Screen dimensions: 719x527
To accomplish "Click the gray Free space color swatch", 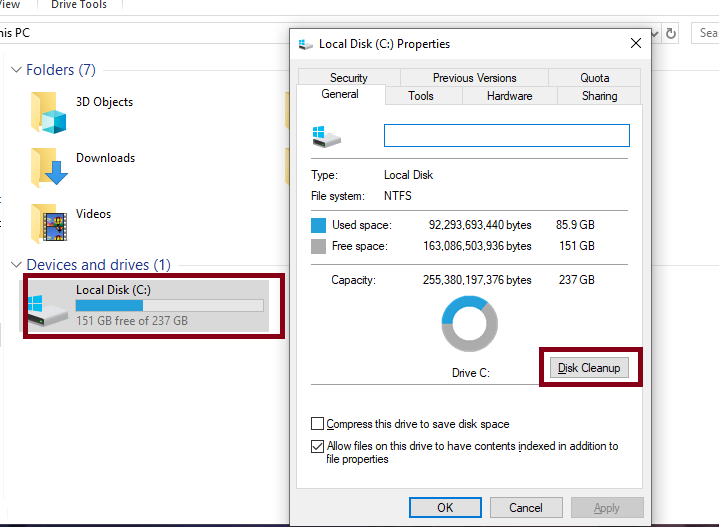I will [x=318, y=246].
